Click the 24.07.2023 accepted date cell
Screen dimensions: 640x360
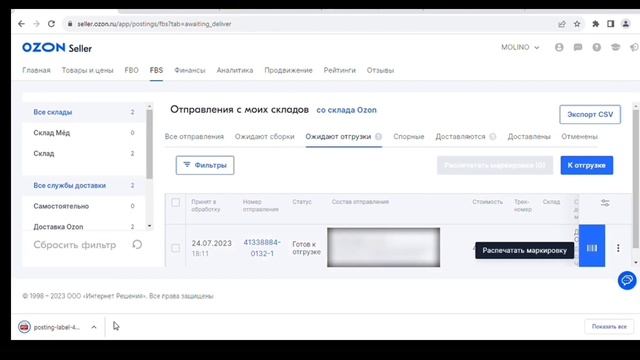tap(211, 248)
